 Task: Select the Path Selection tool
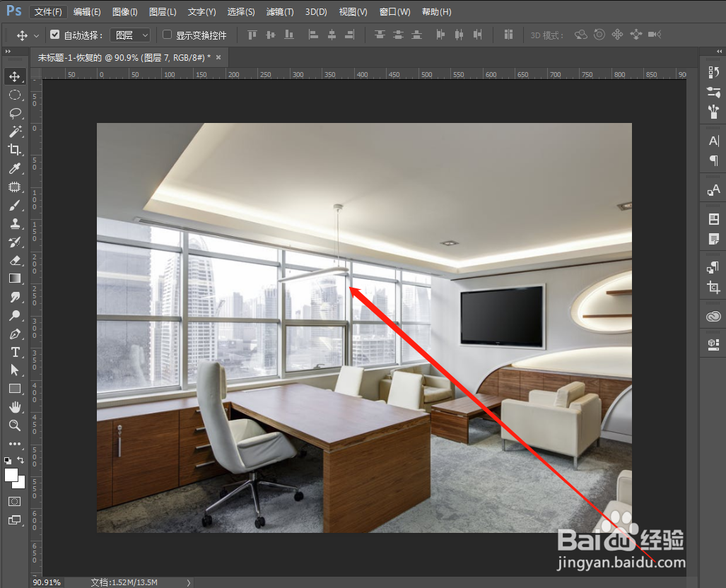tap(15, 370)
